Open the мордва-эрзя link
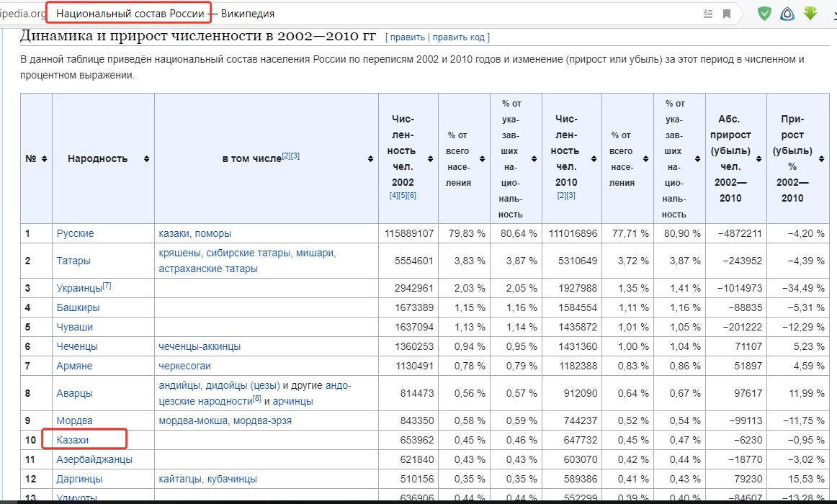Viewport: 837px width, 504px height. 263,420
